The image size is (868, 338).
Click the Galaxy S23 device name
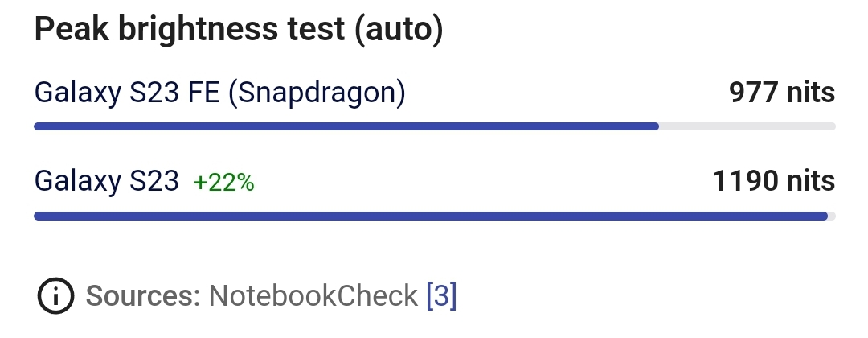pyautogui.click(x=106, y=182)
